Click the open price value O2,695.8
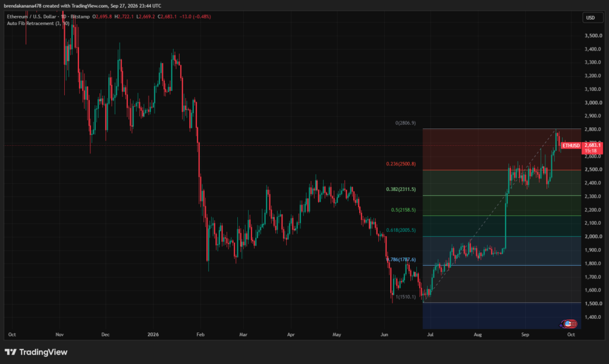Screen dimensions: 609x364 pyautogui.click(x=102, y=17)
